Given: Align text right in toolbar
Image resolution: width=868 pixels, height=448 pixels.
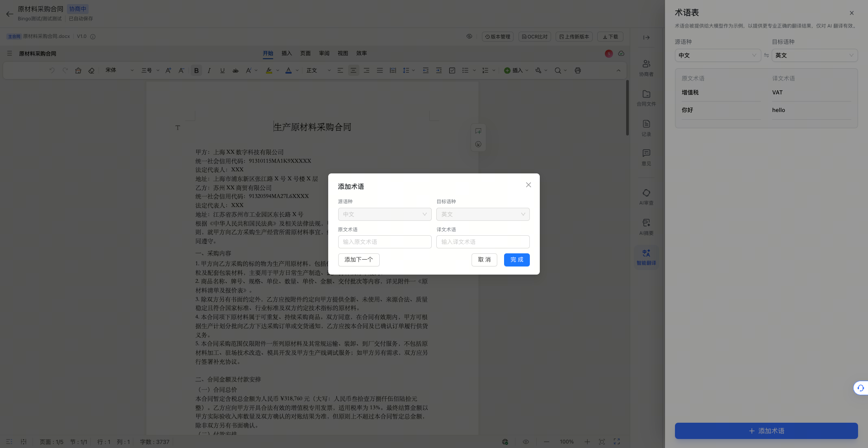Looking at the screenshot, I should pyautogui.click(x=367, y=70).
